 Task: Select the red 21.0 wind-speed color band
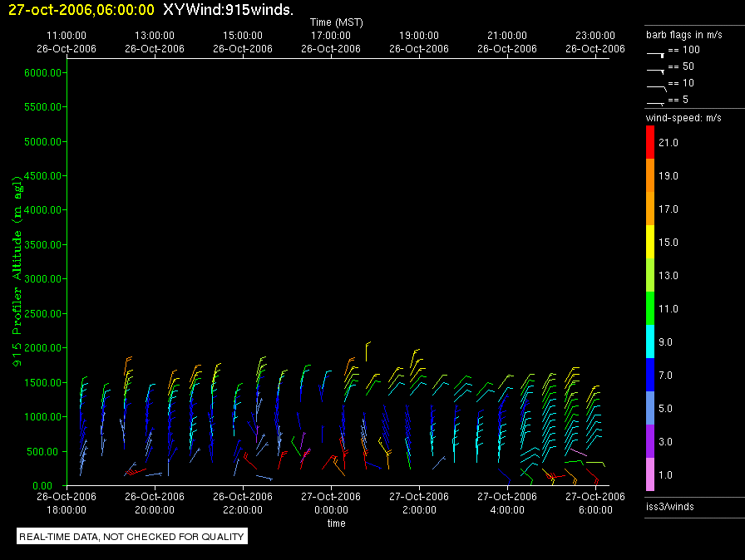click(650, 143)
